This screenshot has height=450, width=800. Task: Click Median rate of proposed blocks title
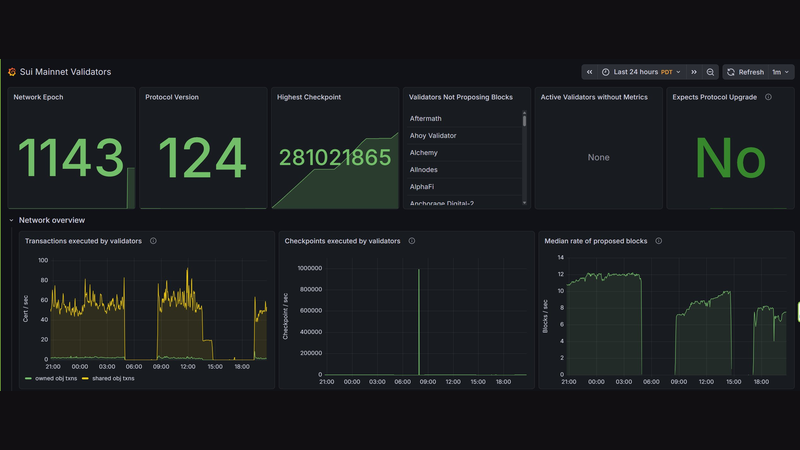pos(595,241)
